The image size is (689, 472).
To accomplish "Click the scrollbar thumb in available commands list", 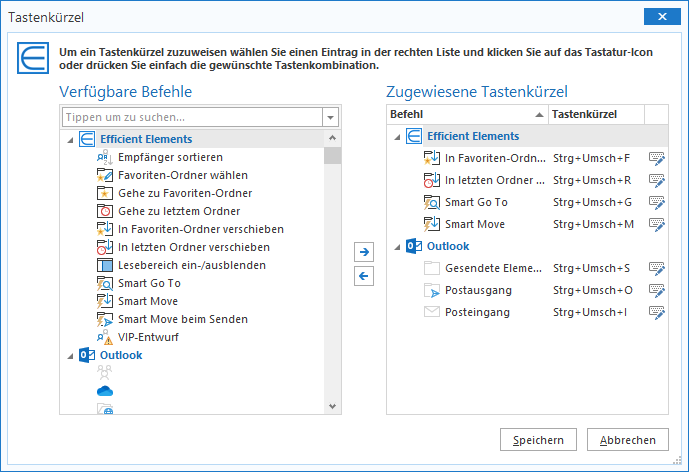I will (x=333, y=156).
